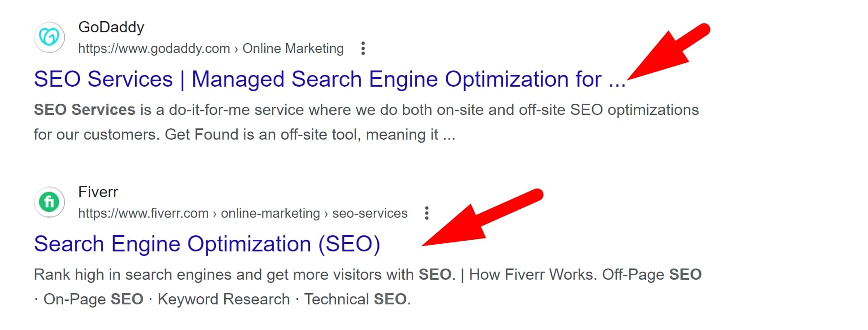
Task: Click the GoDaddy favicon logo
Action: (49, 37)
